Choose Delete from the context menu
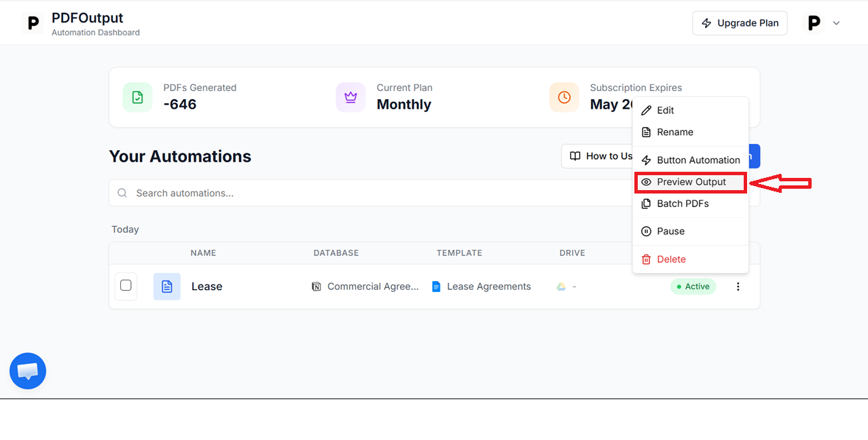 pyautogui.click(x=690, y=259)
